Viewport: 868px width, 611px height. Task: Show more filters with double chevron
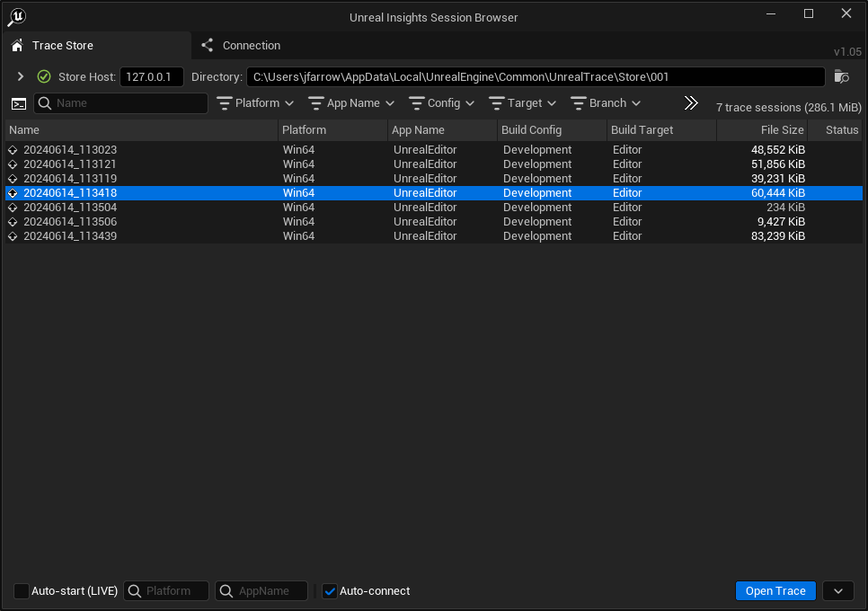691,103
